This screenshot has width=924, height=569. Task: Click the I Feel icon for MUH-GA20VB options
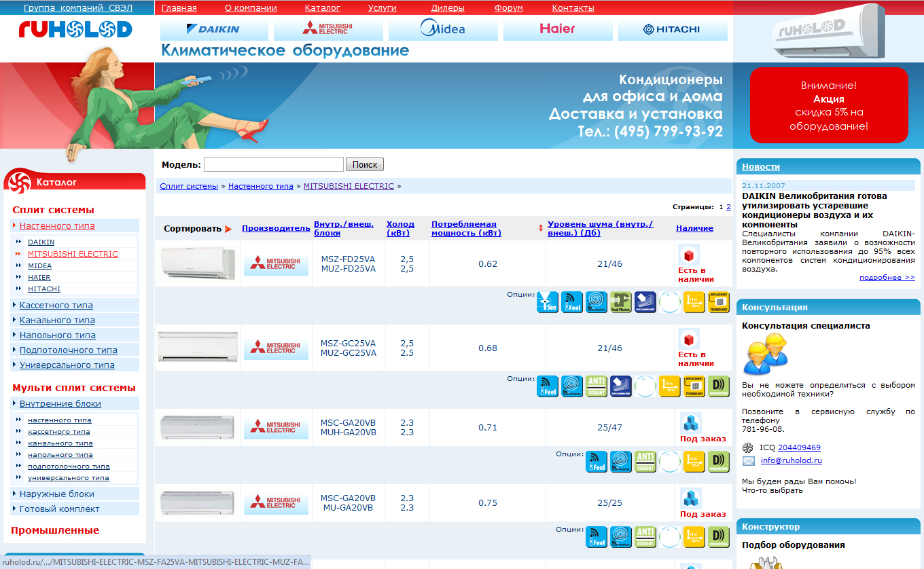pos(597,462)
